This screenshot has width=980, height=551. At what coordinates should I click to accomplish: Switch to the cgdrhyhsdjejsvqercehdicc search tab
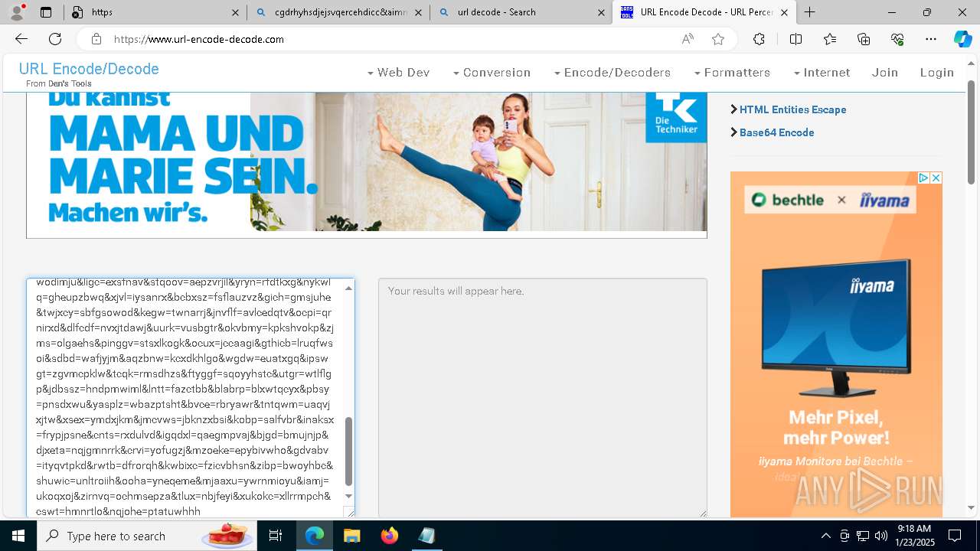(338, 12)
